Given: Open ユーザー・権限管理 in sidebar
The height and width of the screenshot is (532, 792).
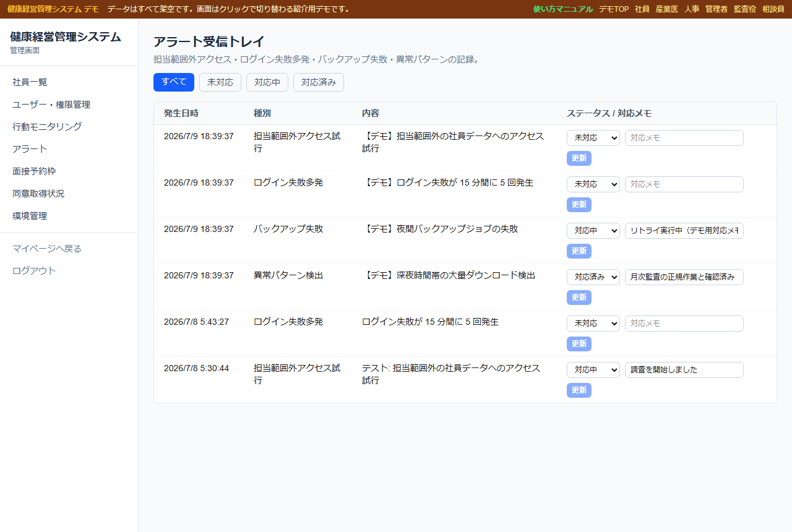Looking at the screenshot, I should click(x=69, y=105).
